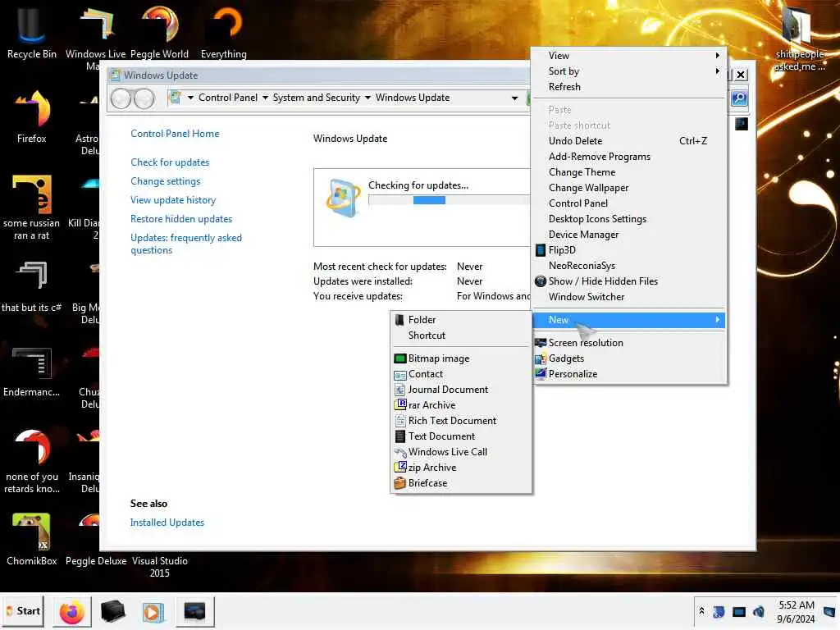This screenshot has height=630, width=840.
Task: Select Undo Delete in the context menu
Action: tap(628, 141)
